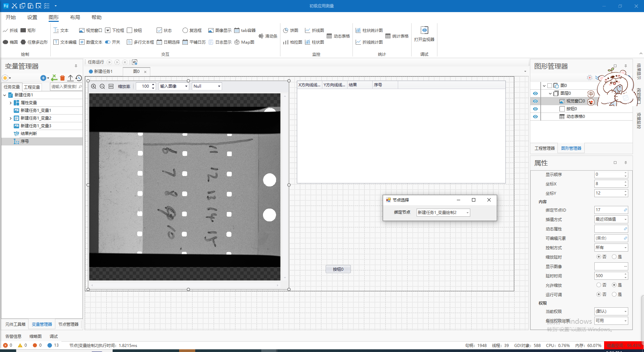
Task: Open the 当前权限 dropdown
Action: pos(611,311)
